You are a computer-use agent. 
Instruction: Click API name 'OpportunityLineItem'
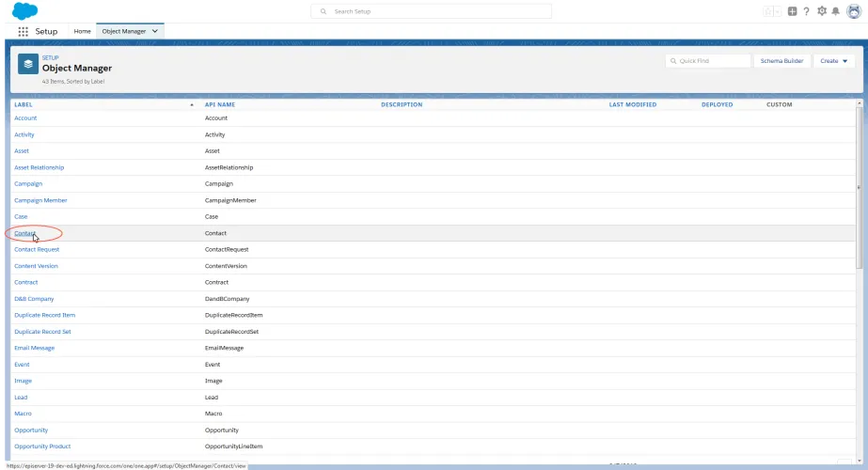(233, 446)
